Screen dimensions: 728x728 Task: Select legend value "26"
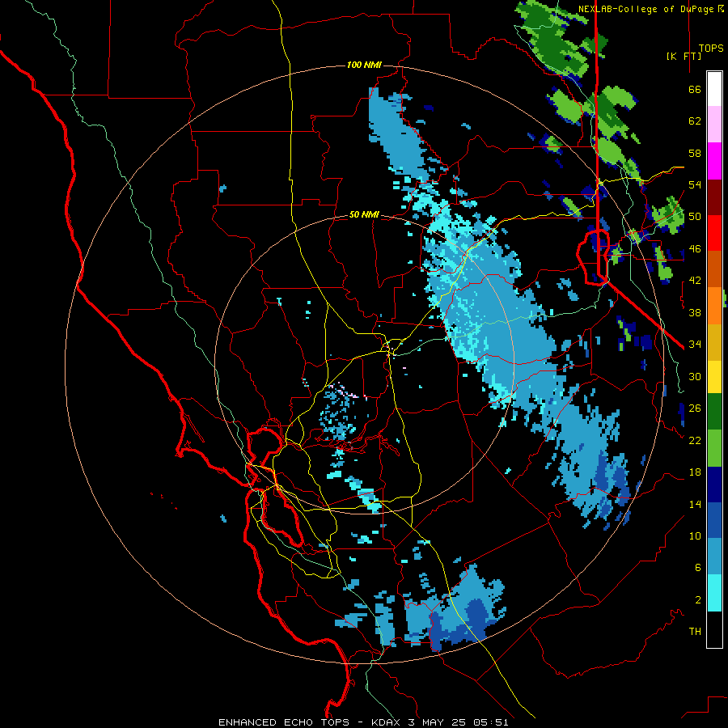point(695,408)
